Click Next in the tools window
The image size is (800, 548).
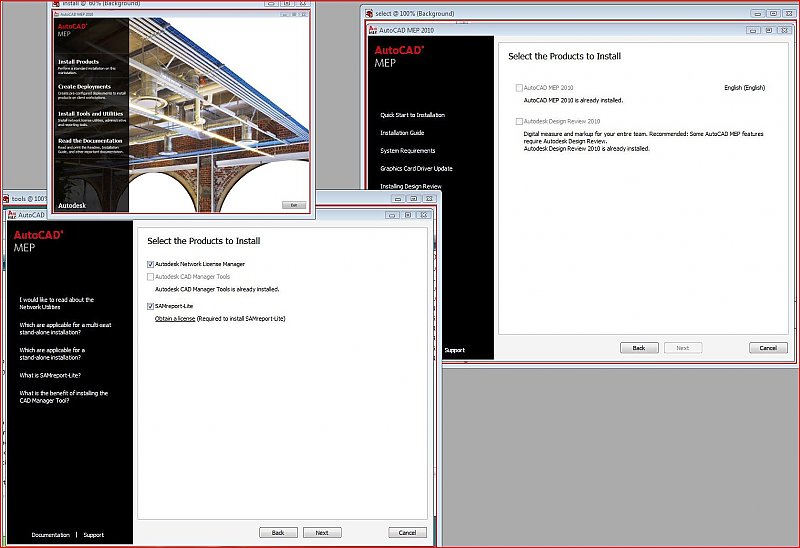pos(322,533)
